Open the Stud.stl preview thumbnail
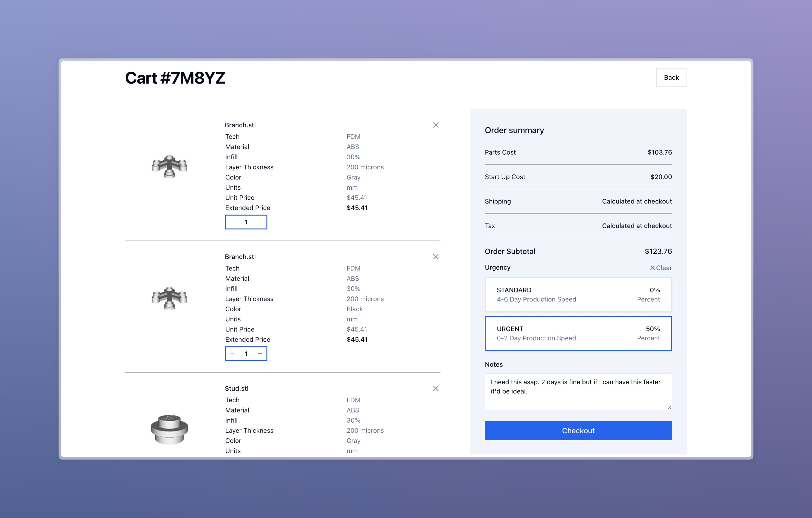812x518 pixels. (x=170, y=429)
